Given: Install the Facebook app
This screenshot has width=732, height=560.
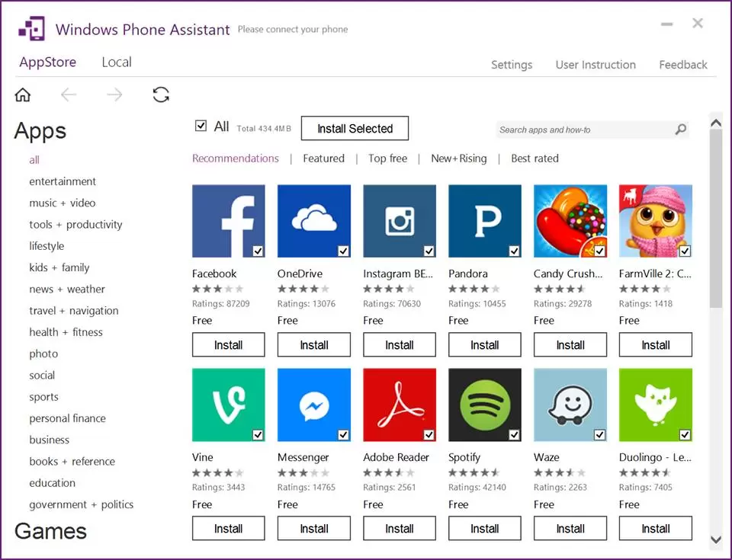Looking at the screenshot, I should (x=228, y=345).
